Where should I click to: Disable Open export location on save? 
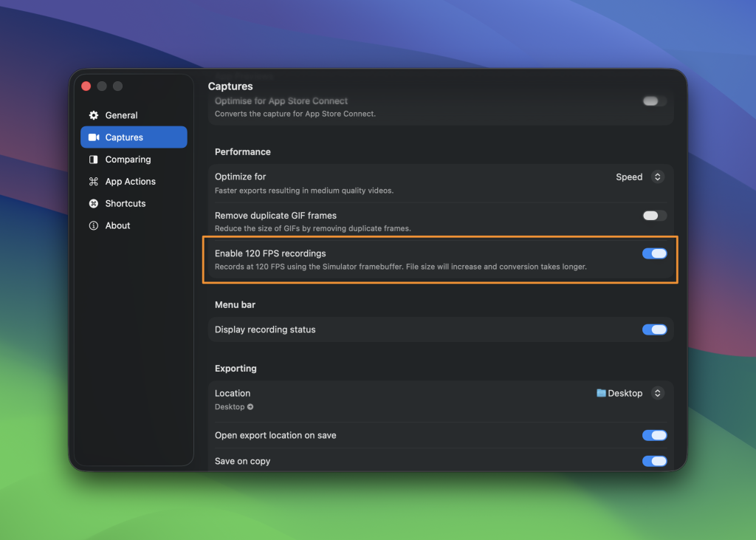point(654,435)
